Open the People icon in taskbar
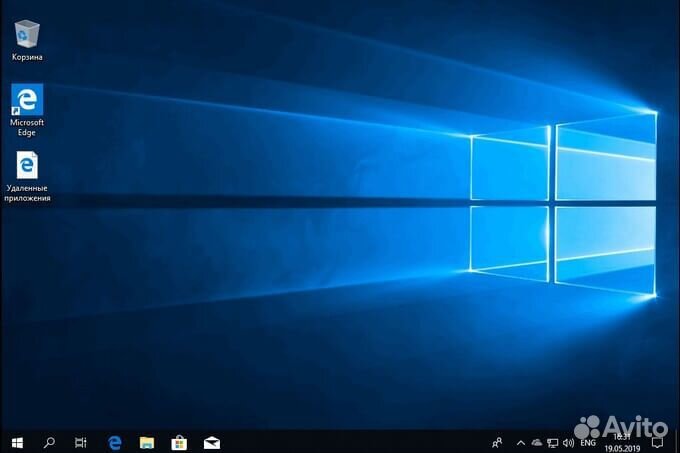The image size is (680, 453). tap(497, 443)
